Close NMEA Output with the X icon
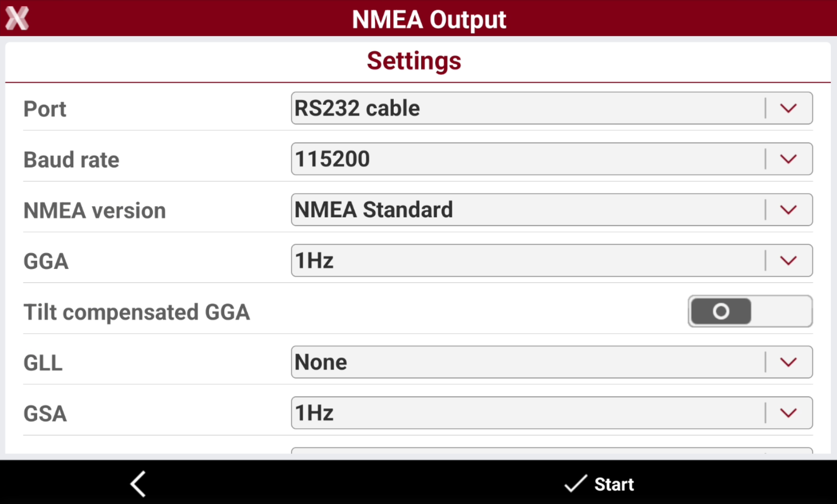This screenshot has width=837, height=504. click(x=17, y=18)
